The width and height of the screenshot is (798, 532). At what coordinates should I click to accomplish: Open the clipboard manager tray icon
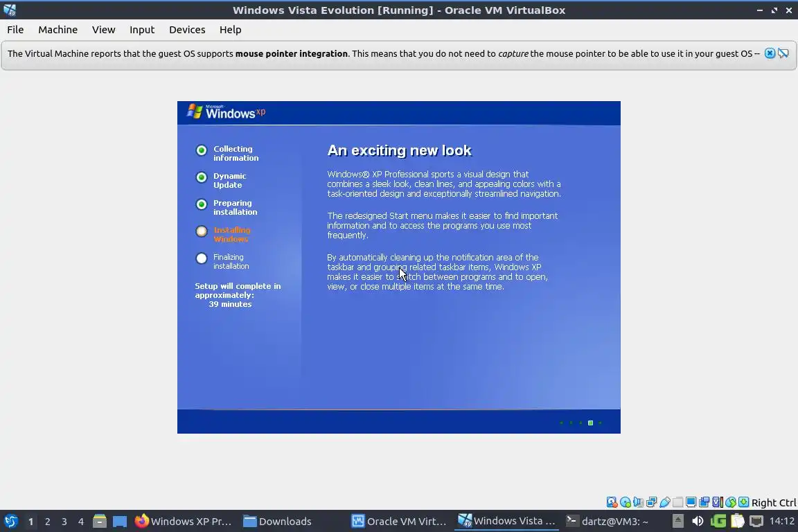coord(738,522)
